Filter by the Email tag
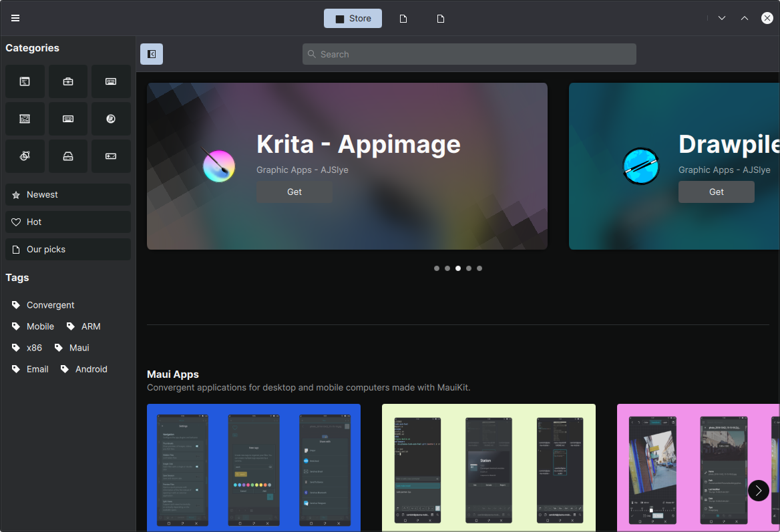The image size is (780, 532). (x=30, y=369)
